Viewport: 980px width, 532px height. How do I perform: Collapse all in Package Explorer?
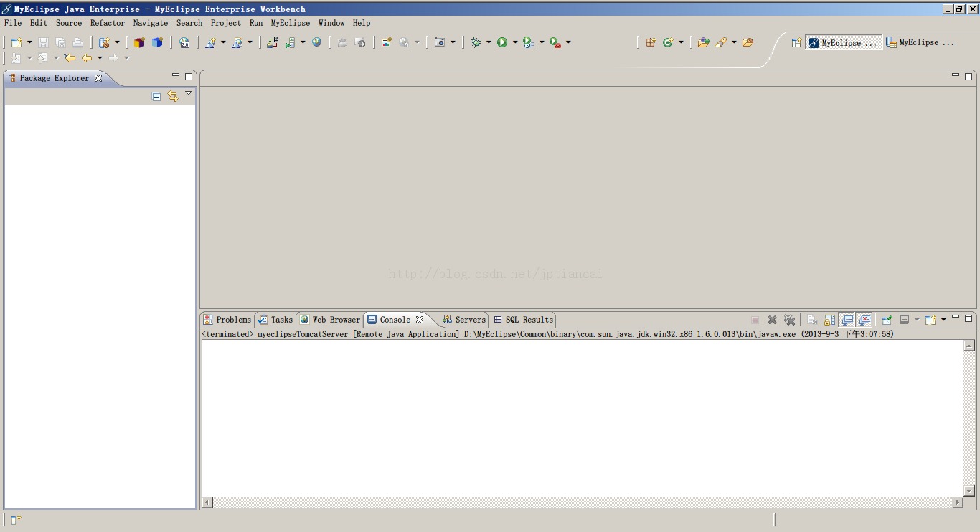point(156,96)
